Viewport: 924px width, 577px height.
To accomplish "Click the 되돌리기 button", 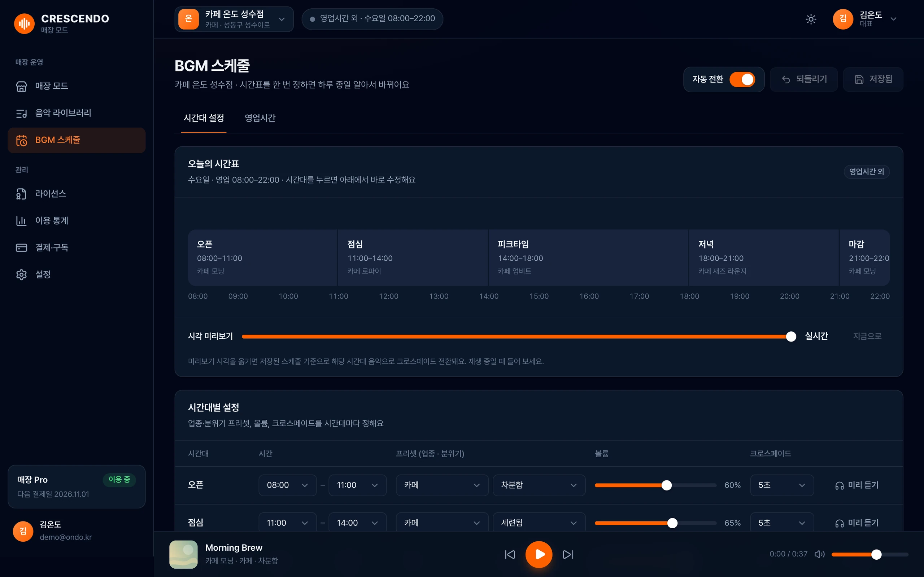I will 803,79.
